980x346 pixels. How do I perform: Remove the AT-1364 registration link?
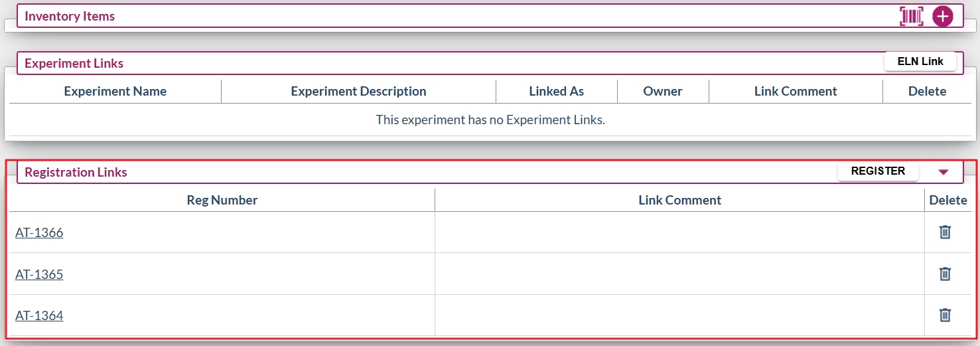[x=945, y=315]
